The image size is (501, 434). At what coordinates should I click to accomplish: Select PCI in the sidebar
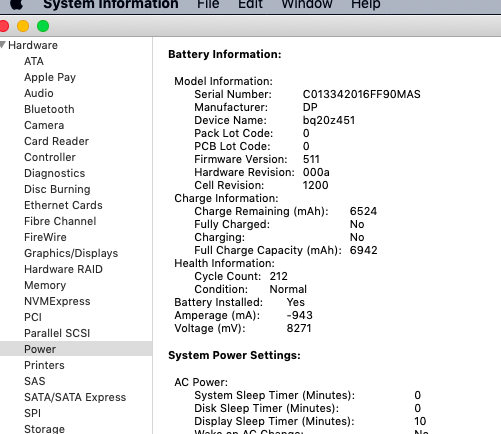[x=33, y=317]
